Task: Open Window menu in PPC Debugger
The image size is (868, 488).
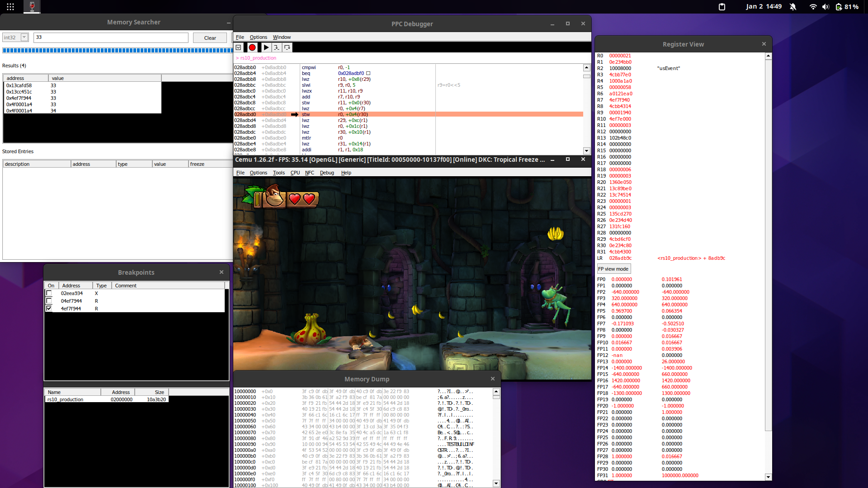Action: pos(282,37)
